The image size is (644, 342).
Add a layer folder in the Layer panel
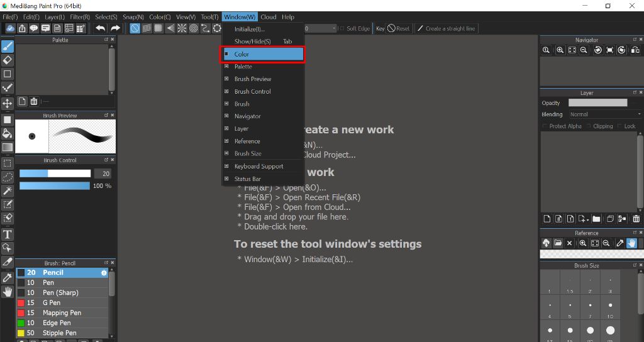596,219
